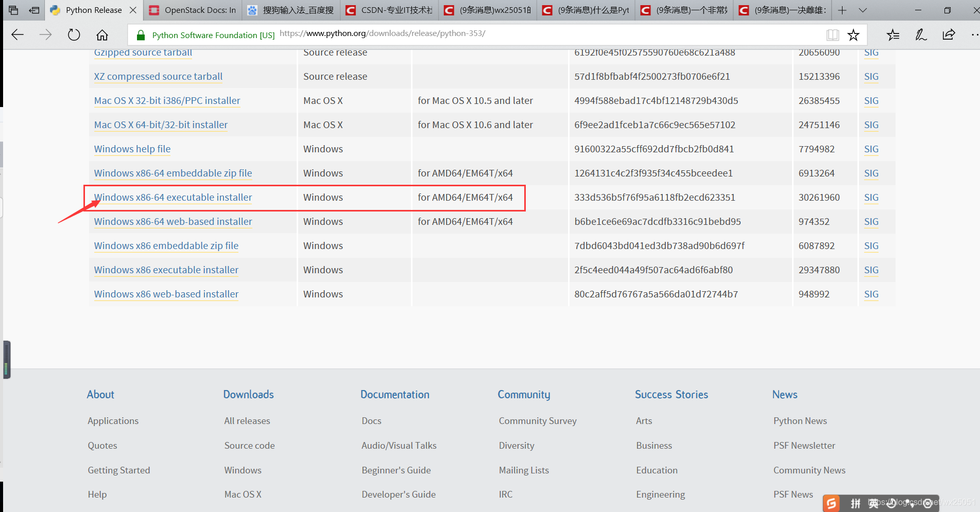Screen dimensions: 980x512
Task: Open the Favorites hub icon
Action: [x=893, y=35]
